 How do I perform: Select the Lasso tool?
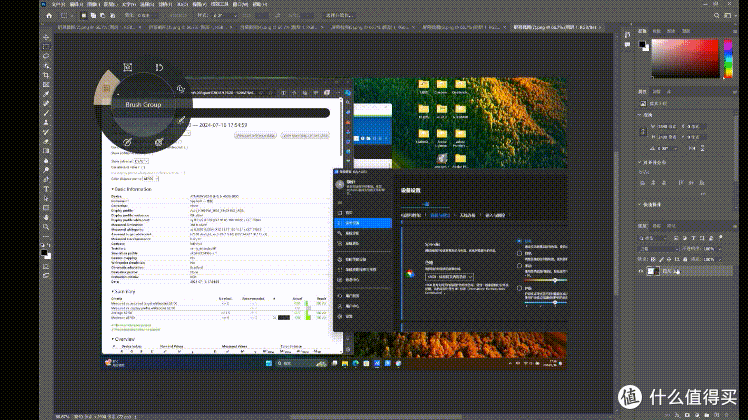point(46,56)
